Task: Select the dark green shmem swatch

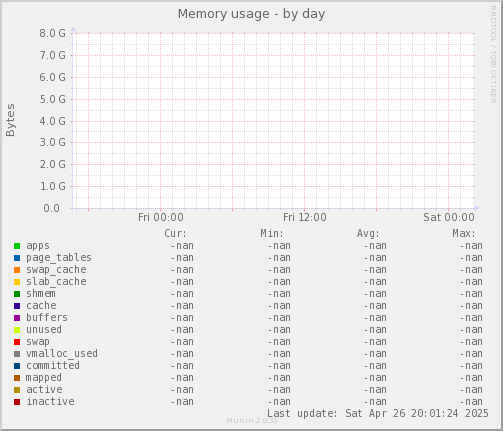Action: pyautogui.click(x=17, y=294)
